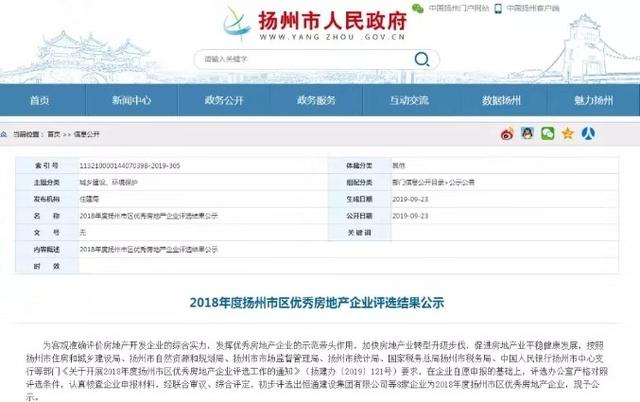Open the 政务服务 navigation tab
The image size is (640, 402).
coord(316,100)
